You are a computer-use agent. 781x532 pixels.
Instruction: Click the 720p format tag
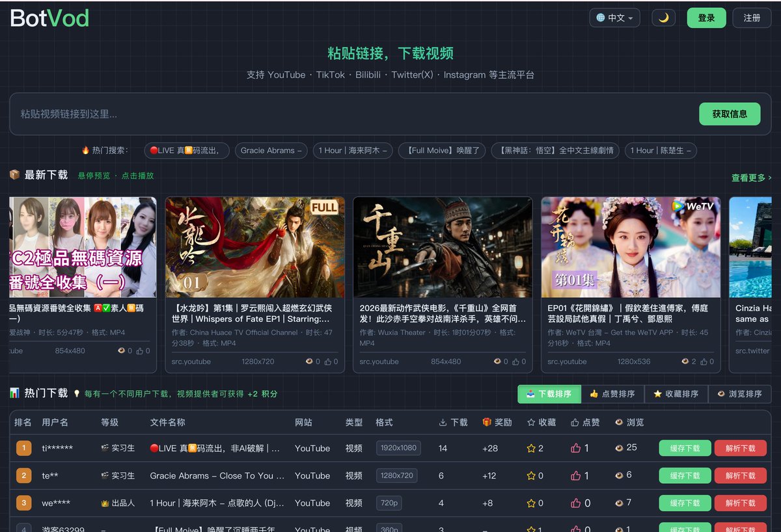pyautogui.click(x=388, y=503)
